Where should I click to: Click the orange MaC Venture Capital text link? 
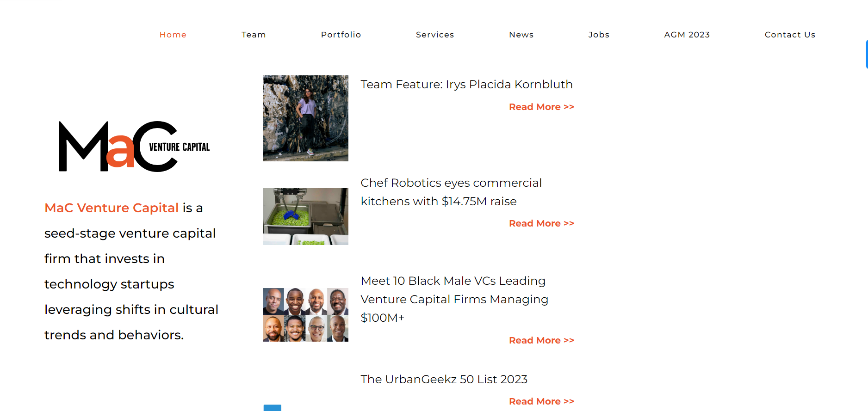tap(112, 208)
